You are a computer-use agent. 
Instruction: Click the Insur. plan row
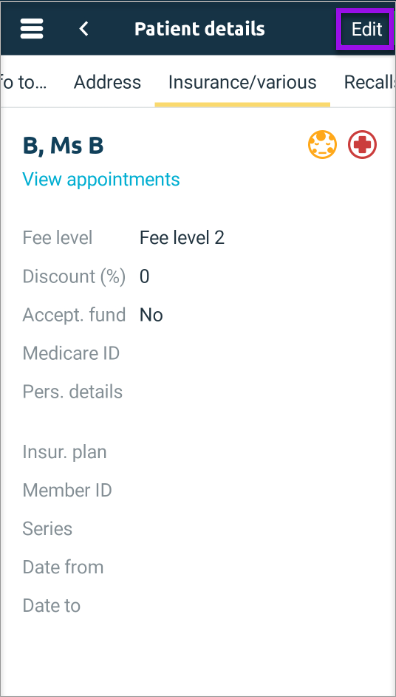[198, 452]
